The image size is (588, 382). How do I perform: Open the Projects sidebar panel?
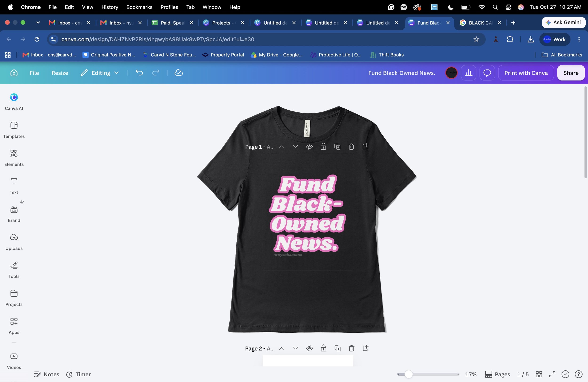[14, 298]
